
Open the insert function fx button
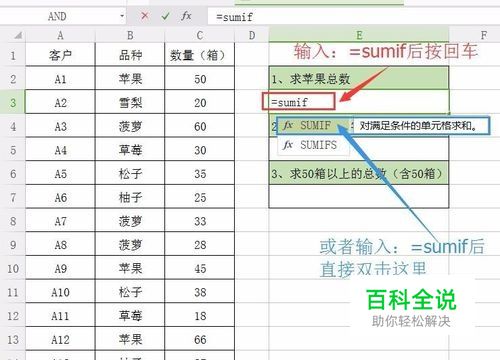point(186,16)
